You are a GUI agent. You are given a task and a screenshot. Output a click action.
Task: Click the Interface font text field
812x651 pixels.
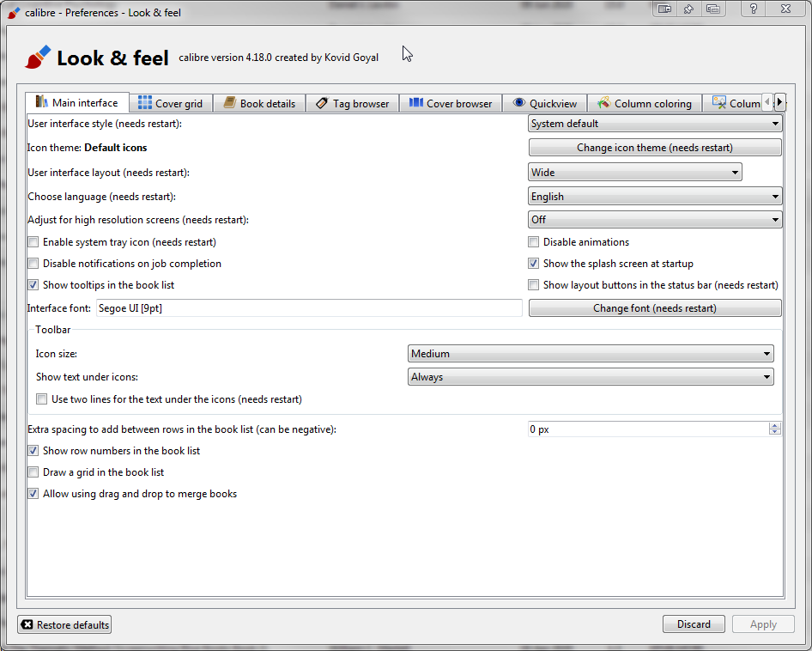click(309, 307)
